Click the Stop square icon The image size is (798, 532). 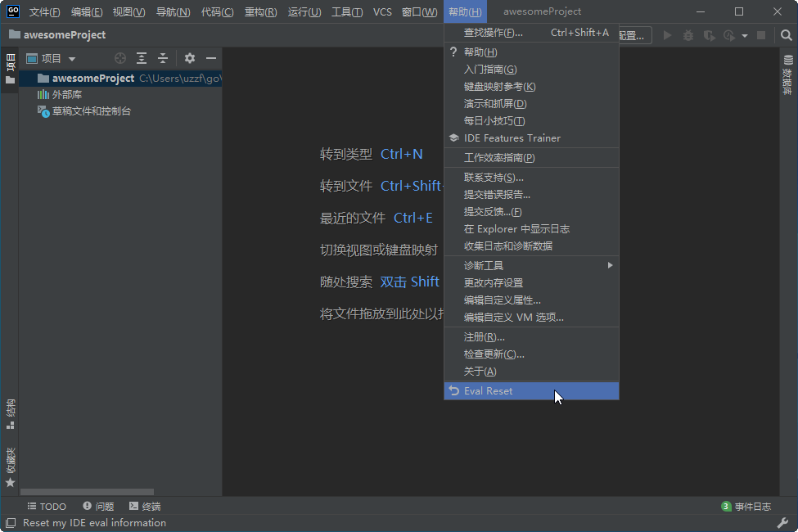pyautogui.click(x=761, y=35)
